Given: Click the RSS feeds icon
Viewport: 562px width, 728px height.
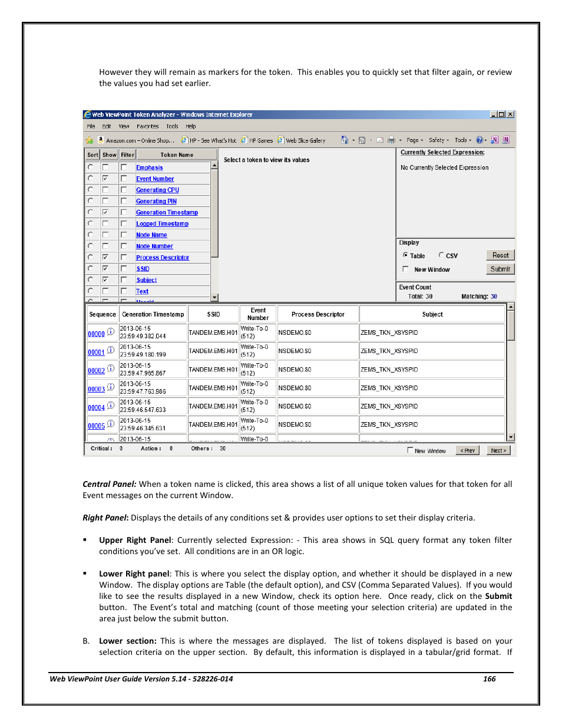Looking at the screenshot, I should (362, 140).
